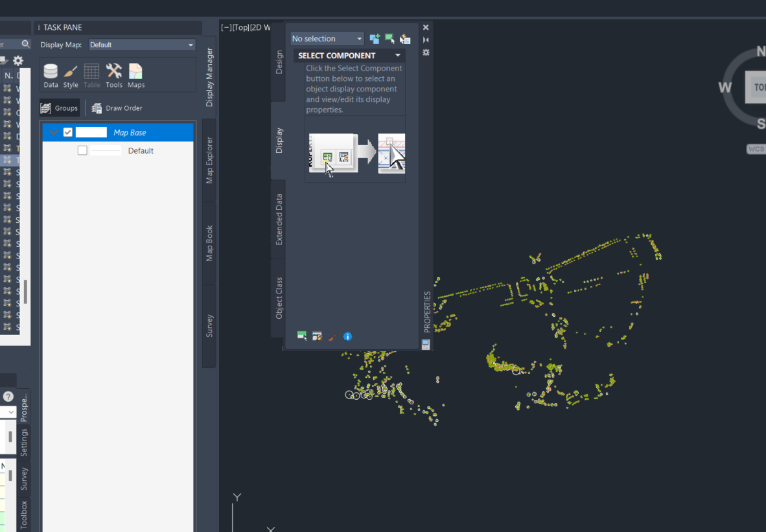Click the Task Pane settings gear
The image size is (766, 532).
click(x=18, y=59)
